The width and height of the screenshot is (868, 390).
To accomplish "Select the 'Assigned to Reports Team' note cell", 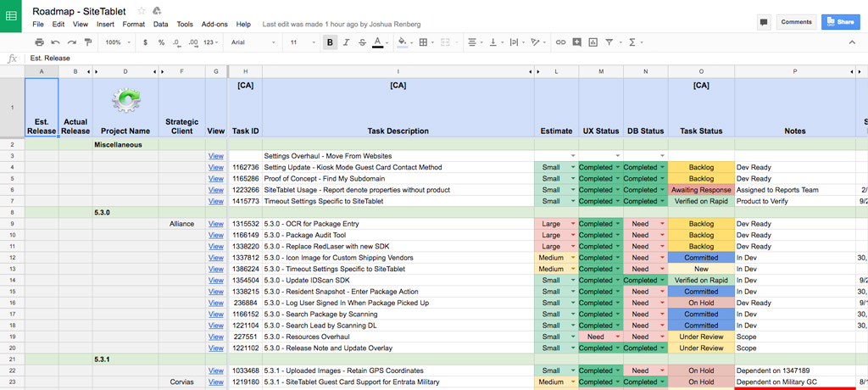I will click(794, 190).
